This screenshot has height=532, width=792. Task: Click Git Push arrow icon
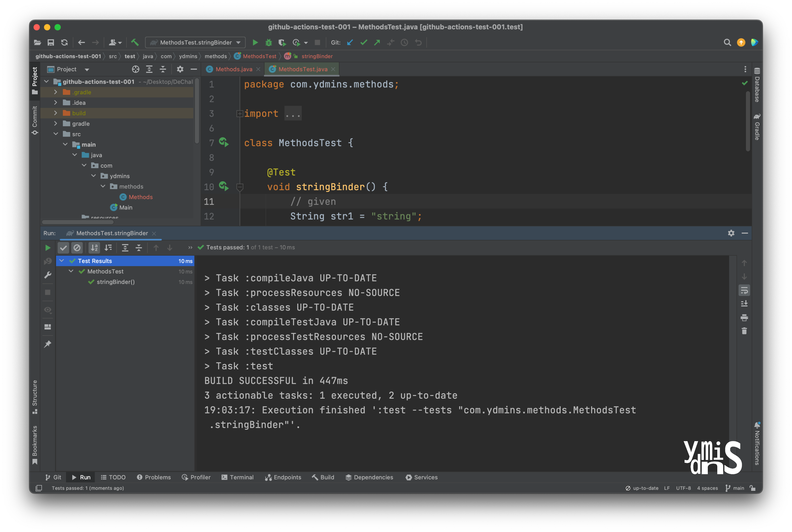(377, 43)
